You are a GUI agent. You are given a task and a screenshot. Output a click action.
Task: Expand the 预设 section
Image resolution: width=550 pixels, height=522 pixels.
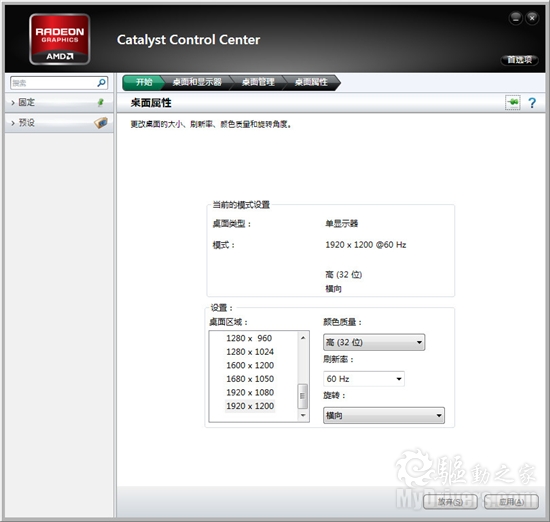(x=59, y=123)
